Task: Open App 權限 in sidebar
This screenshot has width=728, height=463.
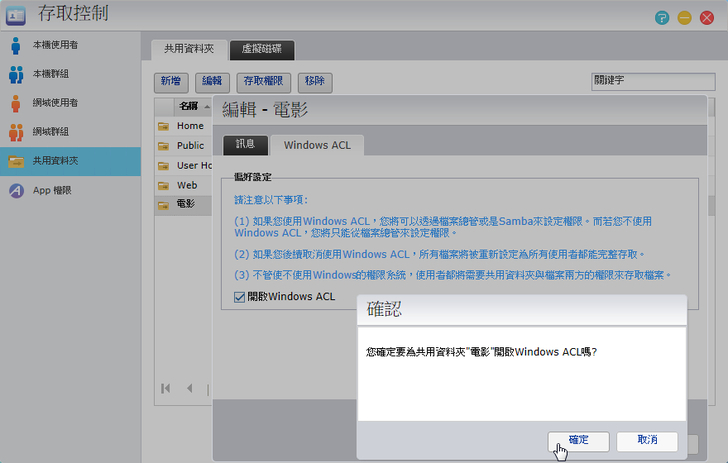Action: click(70, 190)
